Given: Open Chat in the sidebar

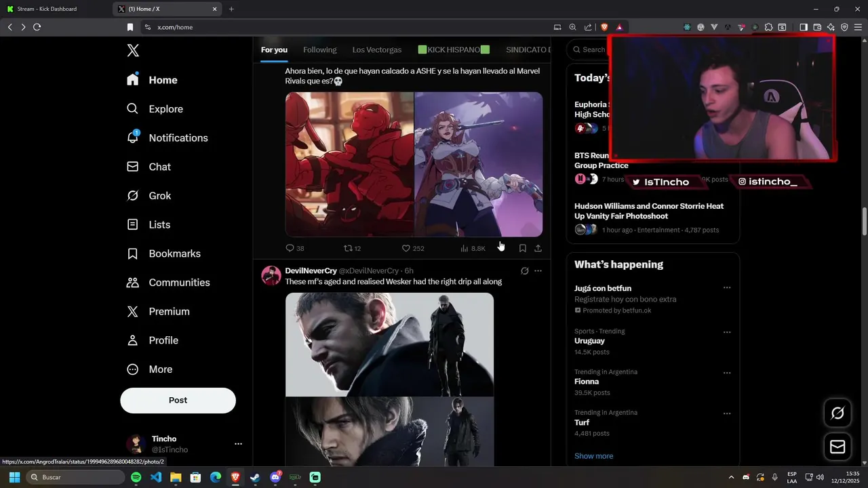Looking at the screenshot, I should click(149, 167).
